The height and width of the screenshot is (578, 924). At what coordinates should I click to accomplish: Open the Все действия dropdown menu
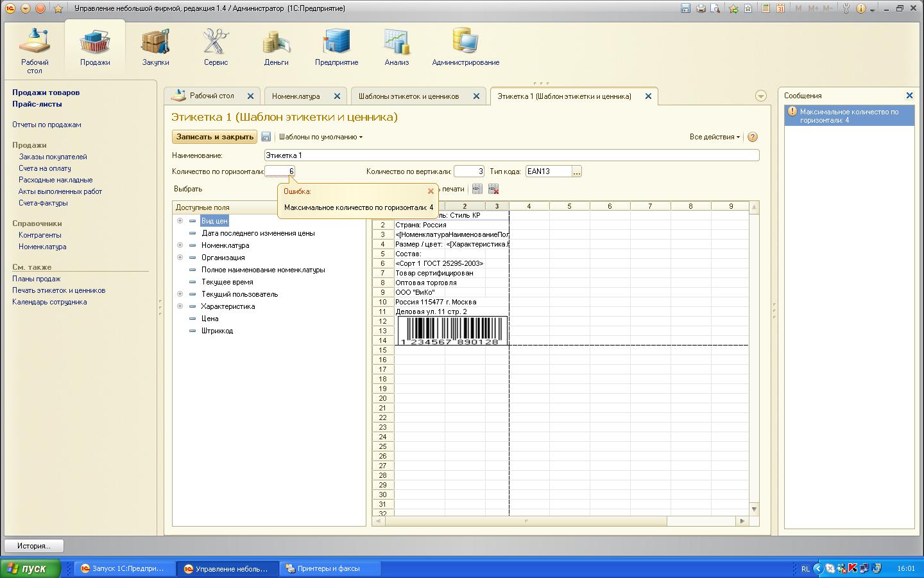click(x=714, y=137)
